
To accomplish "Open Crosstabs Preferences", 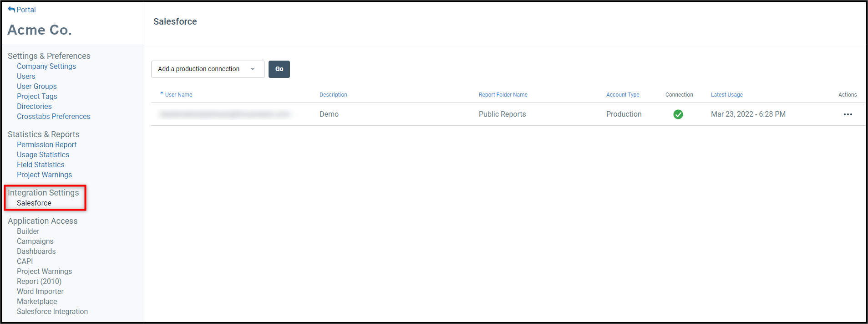I will [54, 116].
